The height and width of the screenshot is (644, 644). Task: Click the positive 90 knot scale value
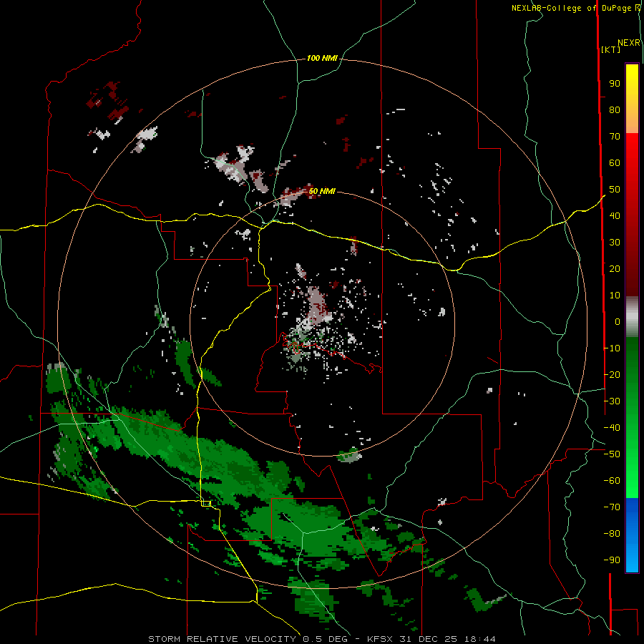(x=615, y=84)
